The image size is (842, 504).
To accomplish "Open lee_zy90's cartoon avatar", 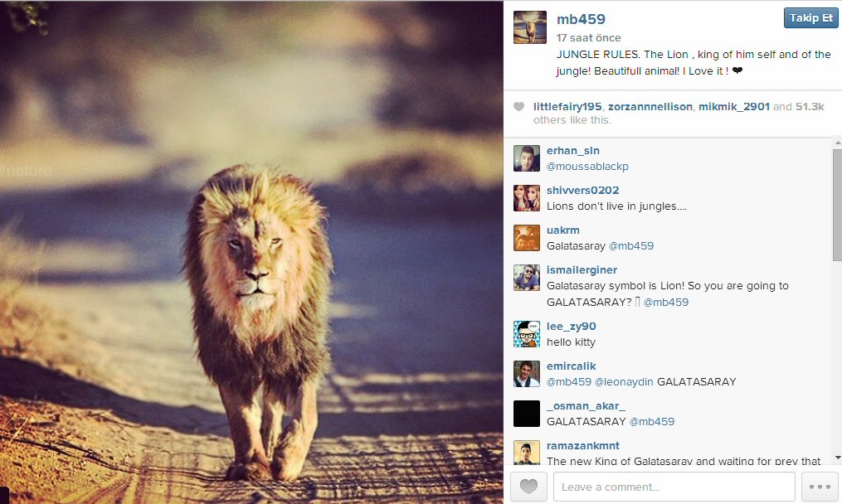I will pos(527,334).
